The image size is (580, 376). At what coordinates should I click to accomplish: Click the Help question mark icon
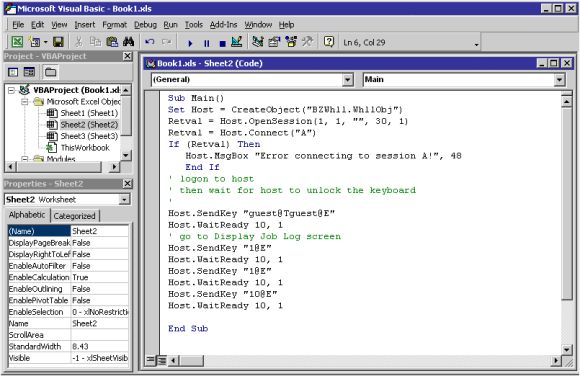click(x=328, y=41)
